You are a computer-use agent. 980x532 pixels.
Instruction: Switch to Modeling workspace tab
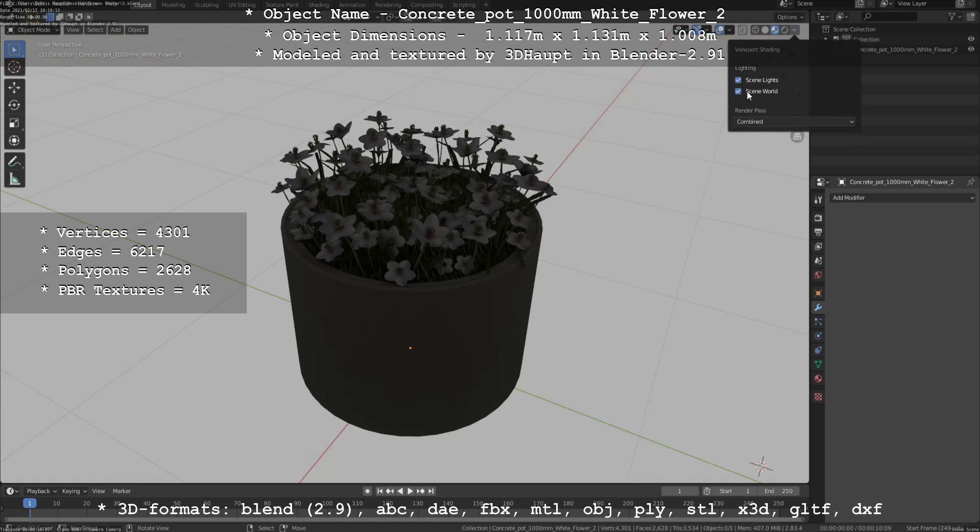(173, 5)
